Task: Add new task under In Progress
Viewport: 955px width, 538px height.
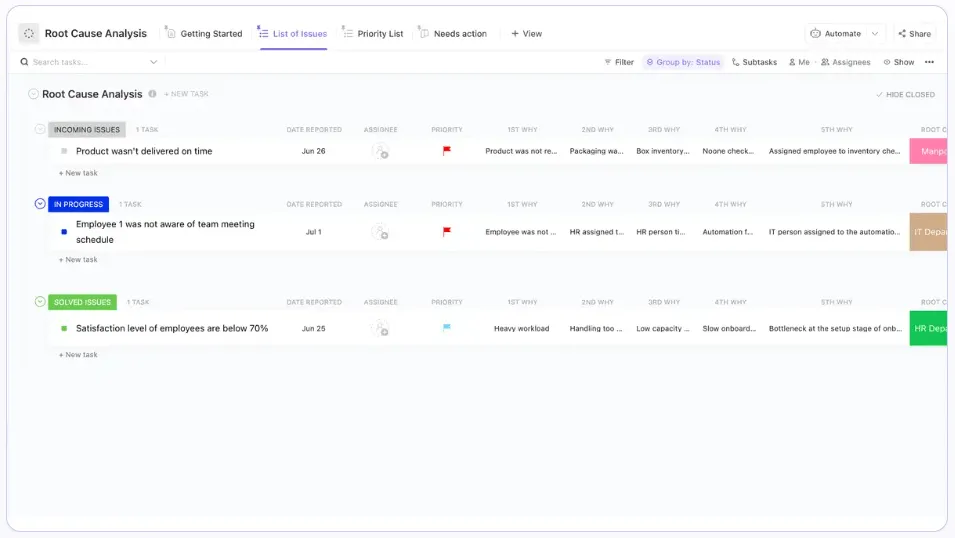Action: pos(78,260)
